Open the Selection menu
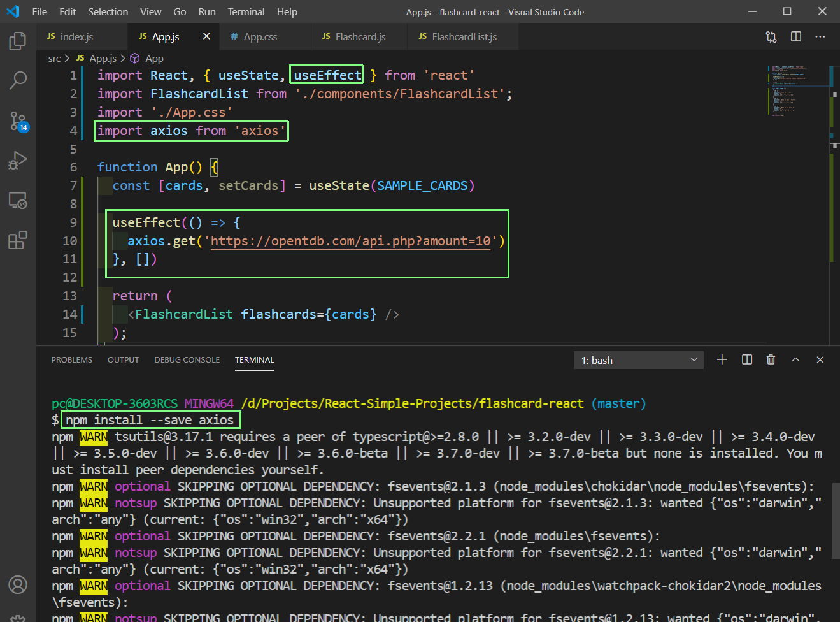The height and width of the screenshot is (622, 840). click(x=108, y=11)
